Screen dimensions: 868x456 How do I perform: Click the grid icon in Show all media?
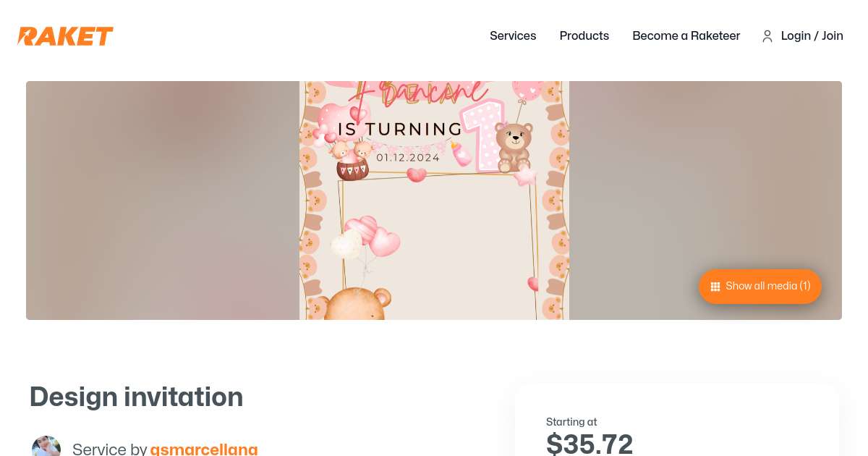tap(715, 287)
